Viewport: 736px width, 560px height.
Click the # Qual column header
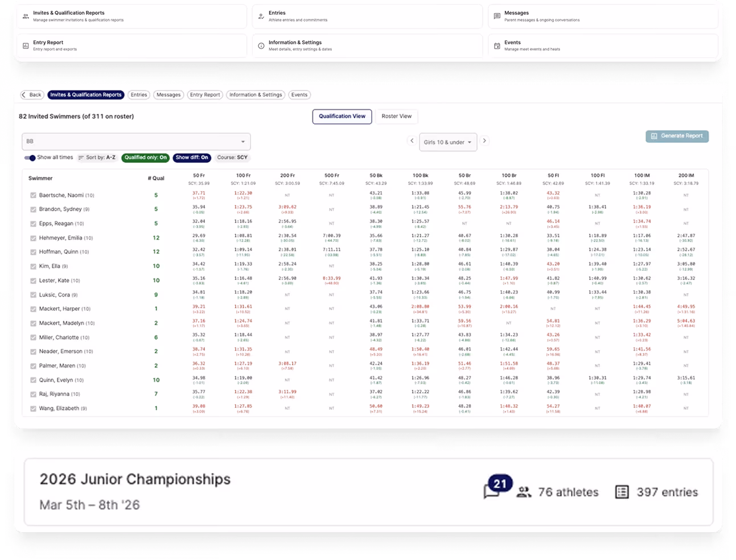(156, 178)
